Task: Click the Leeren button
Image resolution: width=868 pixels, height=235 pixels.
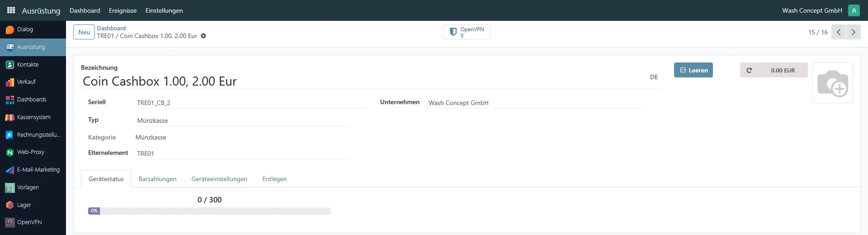Action: tap(693, 70)
